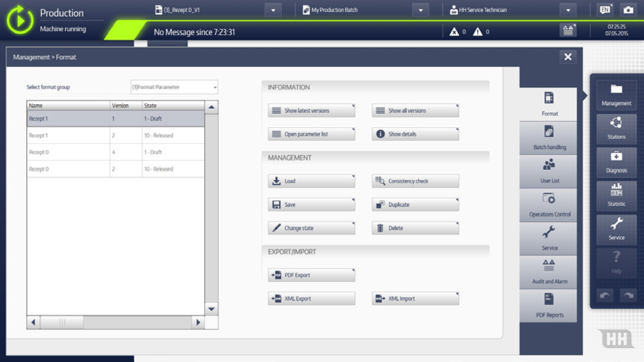Click the camera screenshot icon

[x=627, y=10]
